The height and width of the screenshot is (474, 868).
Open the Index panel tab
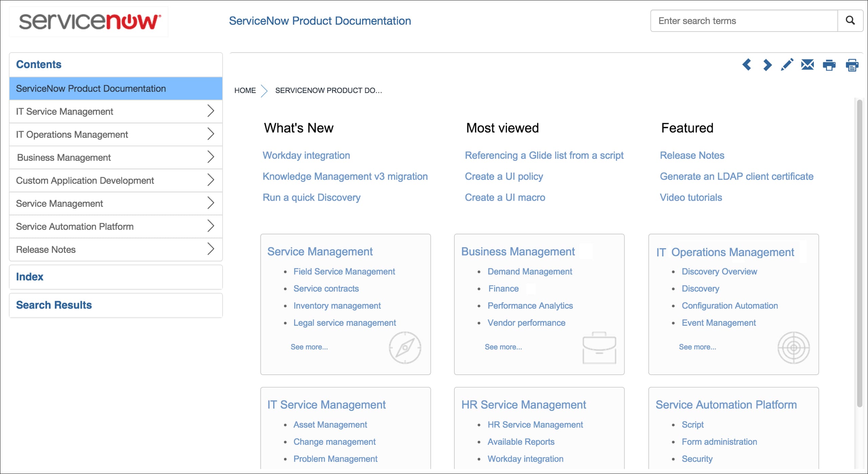point(30,277)
